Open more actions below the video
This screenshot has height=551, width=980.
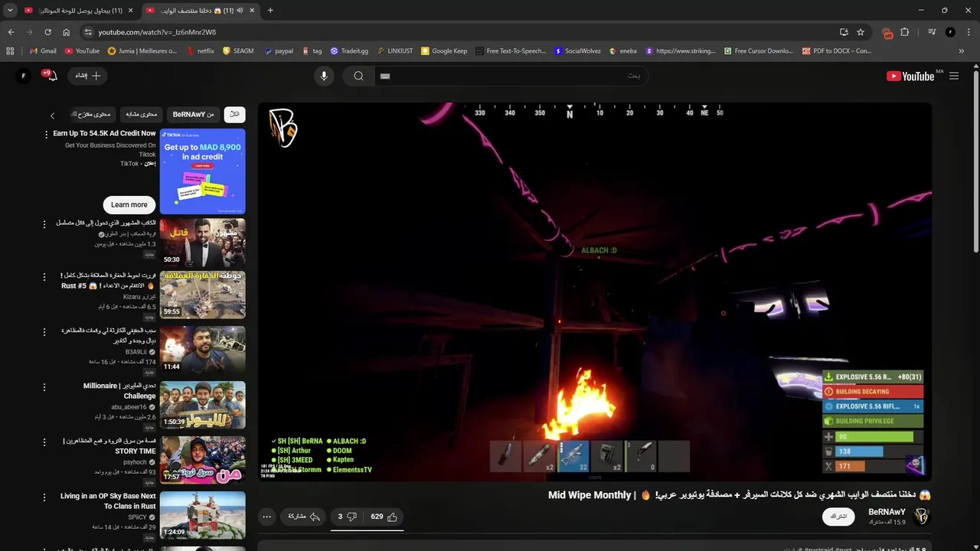click(x=266, y=517)
